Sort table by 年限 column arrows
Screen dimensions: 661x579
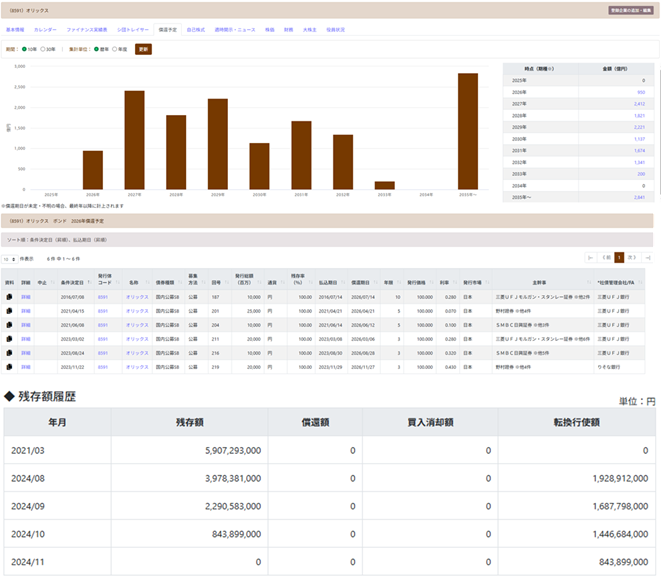point(400,282)
